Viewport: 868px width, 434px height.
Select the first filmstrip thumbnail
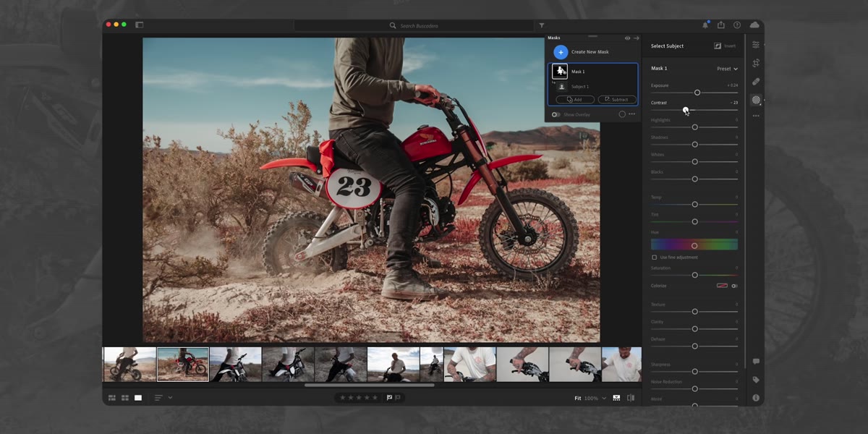130,365
